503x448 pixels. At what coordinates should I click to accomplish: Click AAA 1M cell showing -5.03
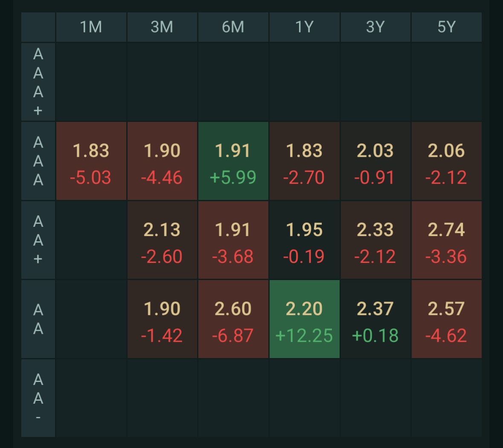pyautogui.click(x=91, y=161)
